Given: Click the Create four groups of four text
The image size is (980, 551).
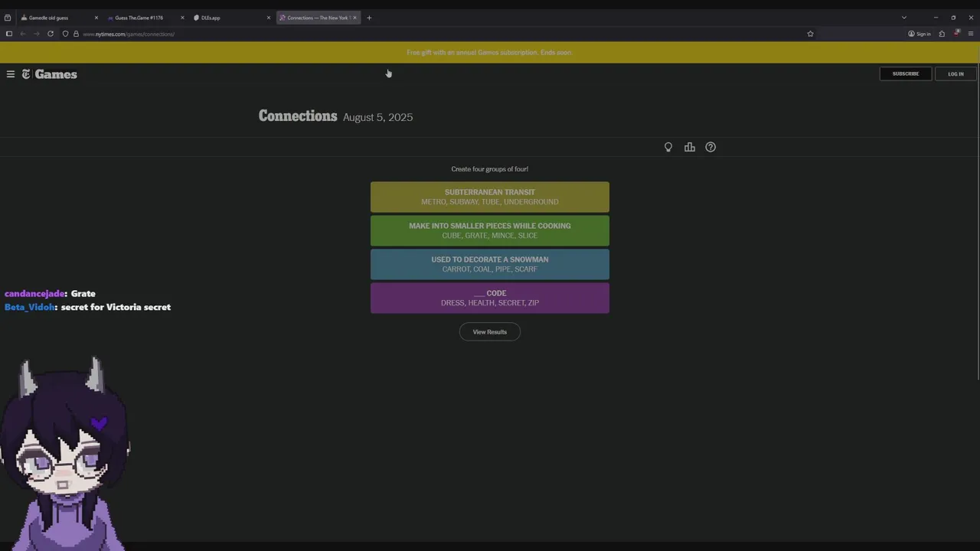Looking at the screenshot, I should coord(490,169).
